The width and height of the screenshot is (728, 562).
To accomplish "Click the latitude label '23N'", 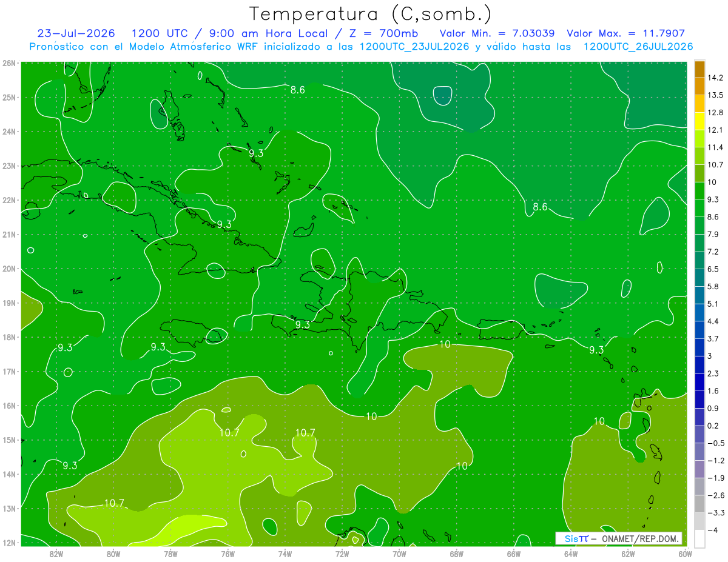I will pyautogui.click(x=9, y=166).
